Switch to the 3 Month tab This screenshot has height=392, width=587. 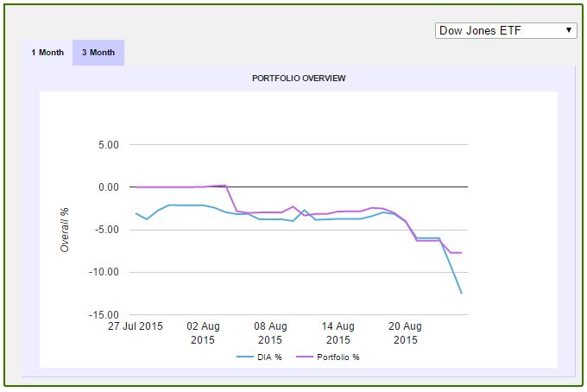98,53
